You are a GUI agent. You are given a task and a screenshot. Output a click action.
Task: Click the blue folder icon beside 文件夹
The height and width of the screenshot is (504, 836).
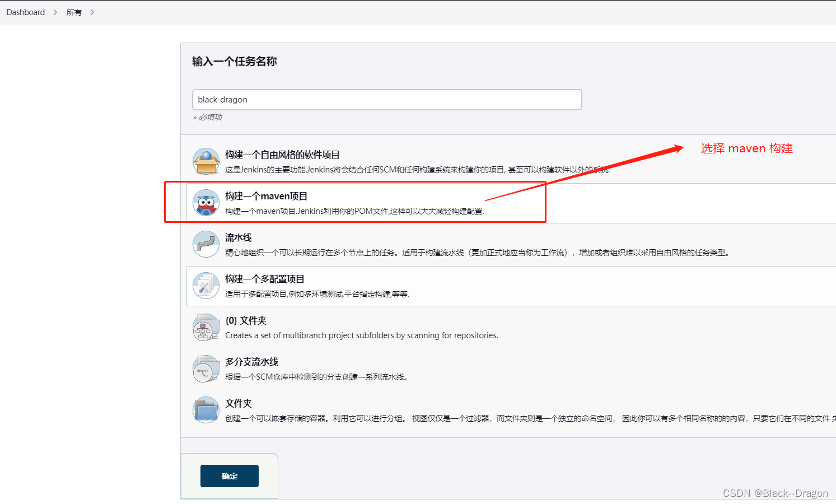pos(206,409)
